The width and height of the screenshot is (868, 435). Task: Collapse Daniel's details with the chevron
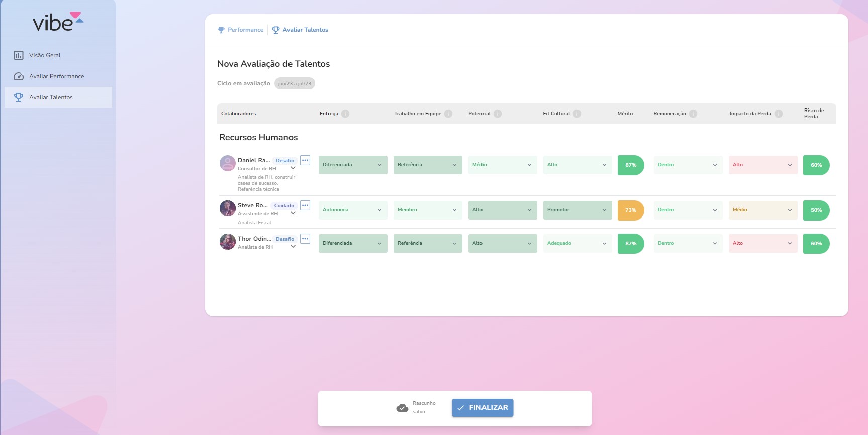click(293, 168)
